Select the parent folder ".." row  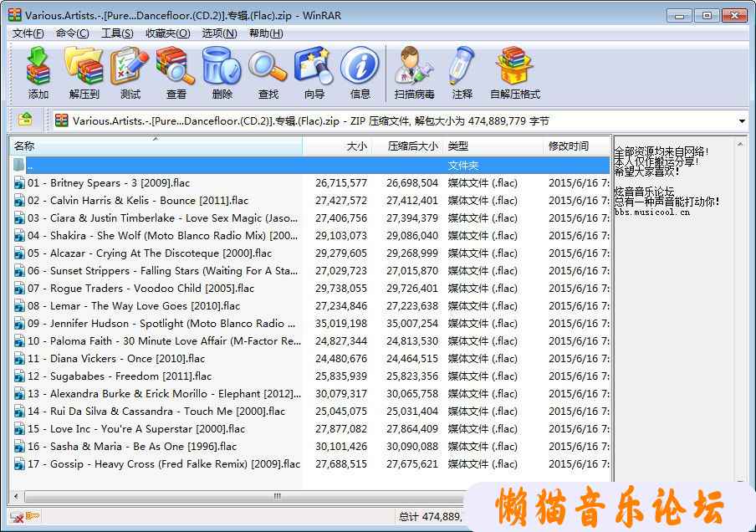(309, 166)
